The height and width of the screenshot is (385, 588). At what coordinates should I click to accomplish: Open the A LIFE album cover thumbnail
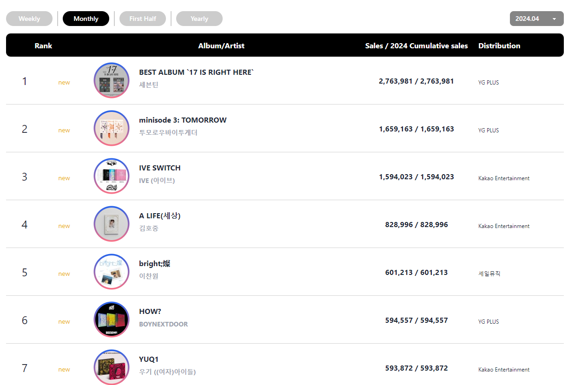(112, 224)
